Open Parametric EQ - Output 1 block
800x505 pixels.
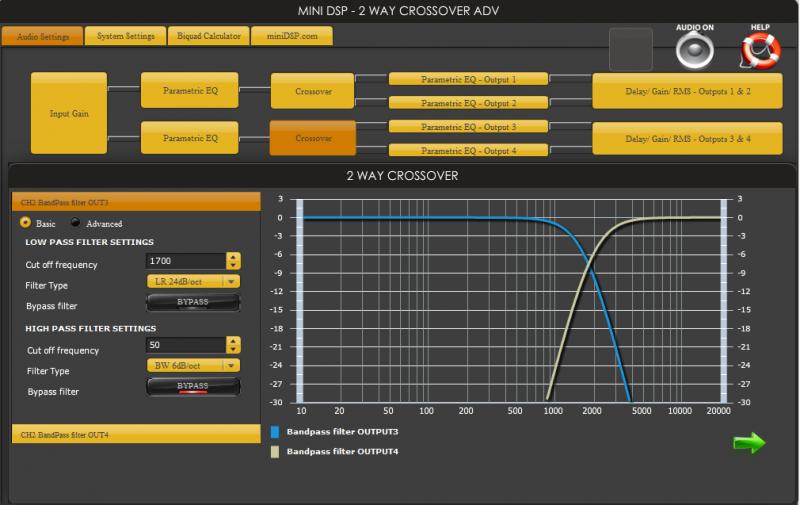468,79
